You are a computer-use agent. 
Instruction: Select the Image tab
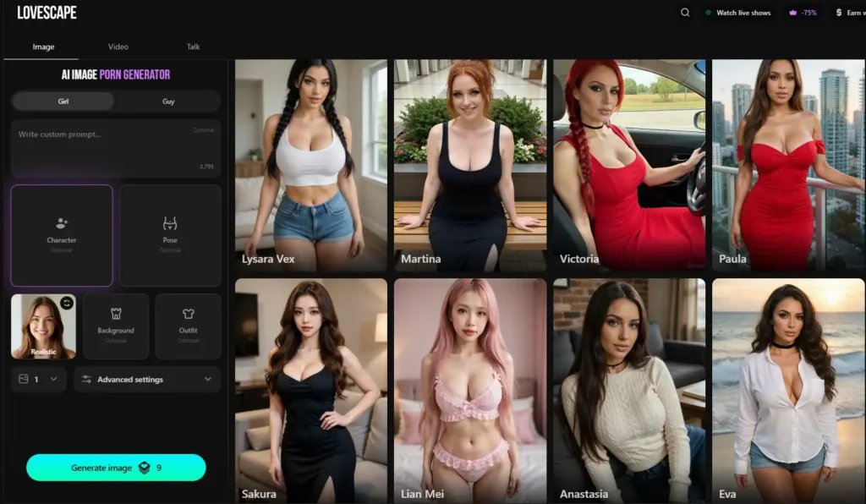[x=43, y=47]
